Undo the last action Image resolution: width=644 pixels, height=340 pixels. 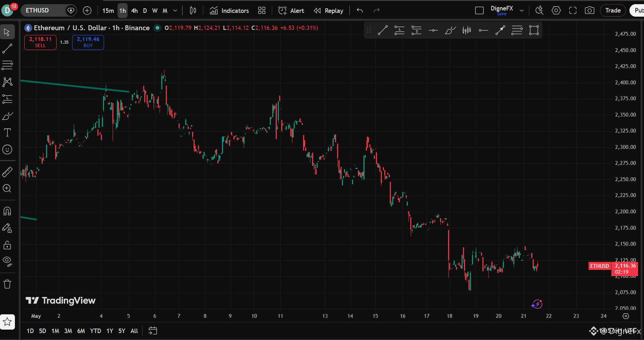(360, 11)
